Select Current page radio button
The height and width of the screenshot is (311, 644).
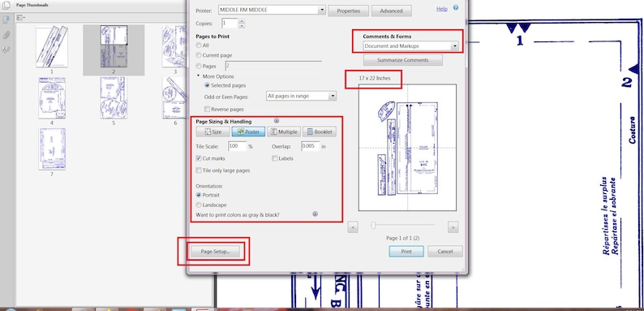[x=199, y=55]
